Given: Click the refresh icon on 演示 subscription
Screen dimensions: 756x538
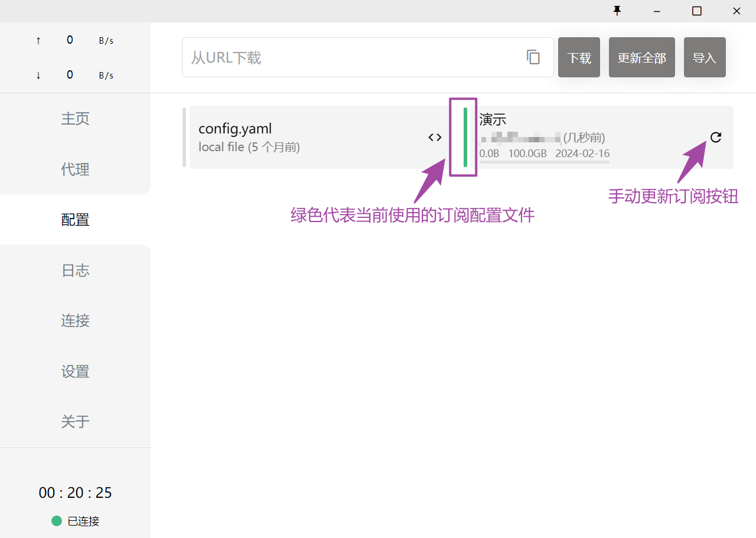Looking at the screenshot, I should [715, 138].
